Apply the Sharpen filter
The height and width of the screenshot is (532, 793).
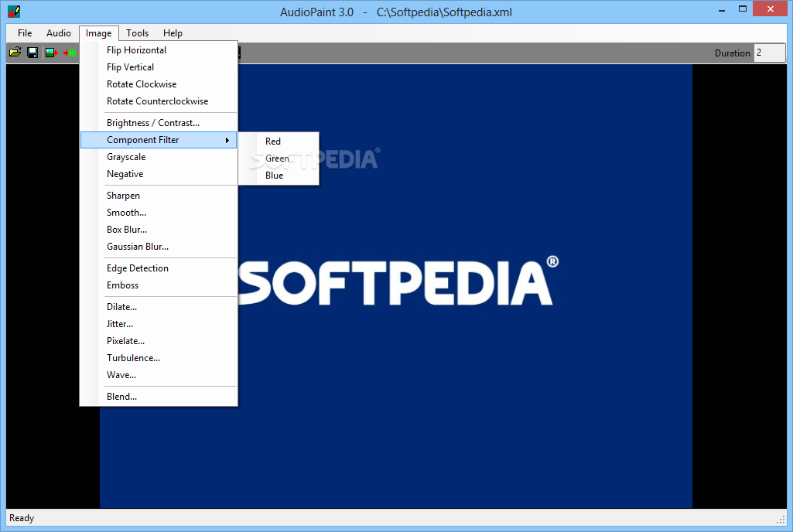pyautogui.click(x=159, y=196)
